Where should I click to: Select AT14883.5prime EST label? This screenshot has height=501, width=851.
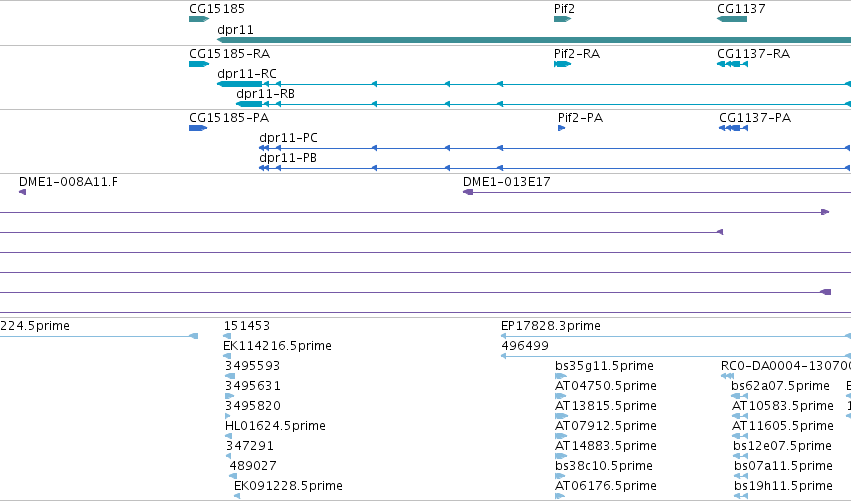pyautogui.click(x=606, y=446)
